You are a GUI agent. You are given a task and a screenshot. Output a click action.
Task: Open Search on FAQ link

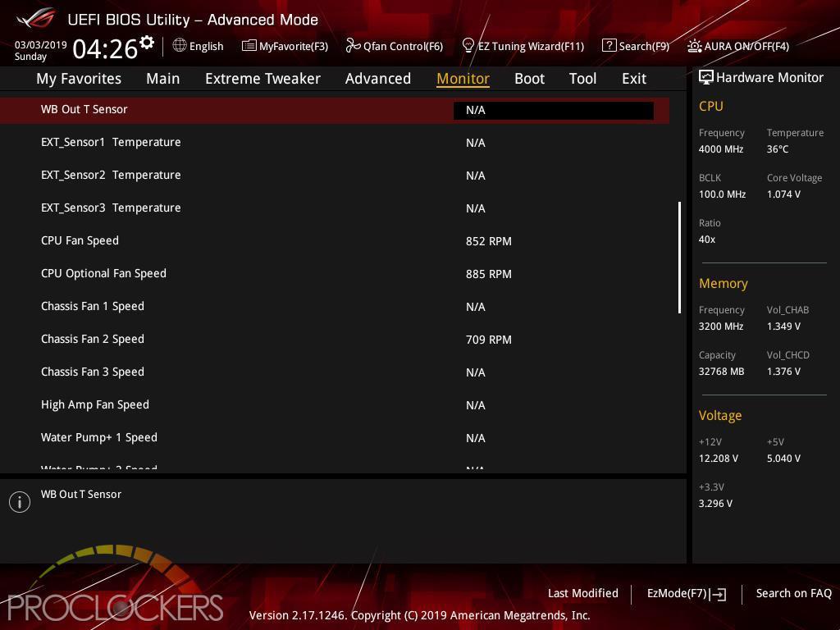793,593
